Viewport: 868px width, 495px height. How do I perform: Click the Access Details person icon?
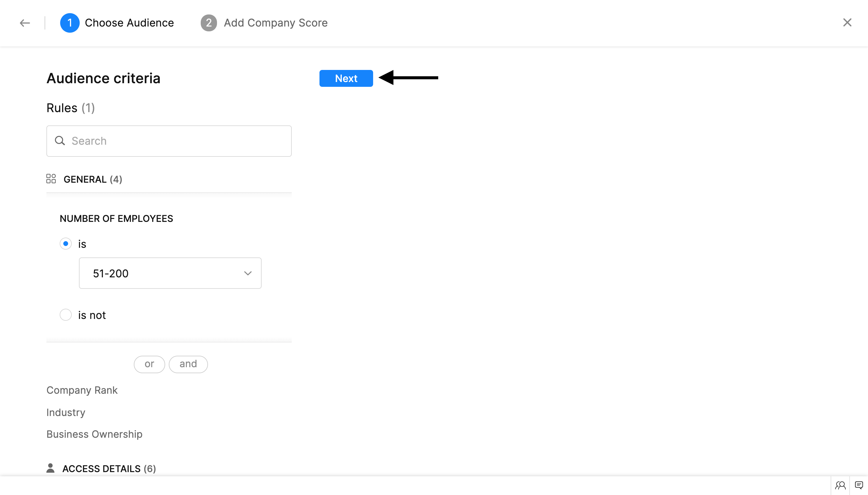click(x=50, y=468)
